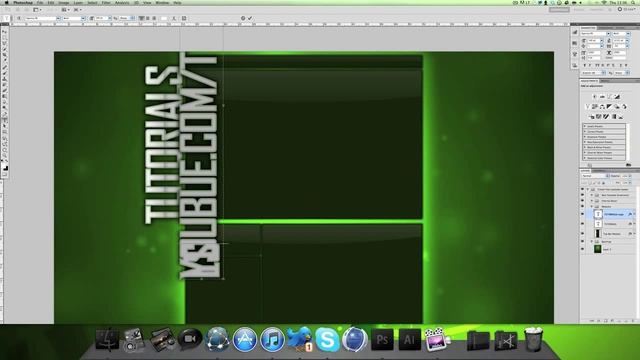This screenshot has width=640, height=360.
Task: Hide the green Layer 1 thumbnail layer
Action: click(582, 249)
